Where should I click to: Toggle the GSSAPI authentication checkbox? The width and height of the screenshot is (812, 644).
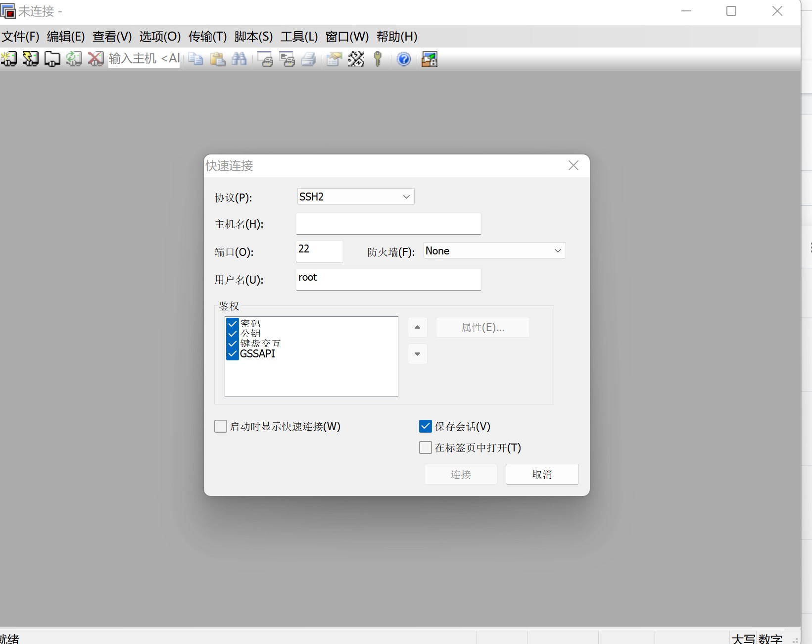click(x=233, y=354)
